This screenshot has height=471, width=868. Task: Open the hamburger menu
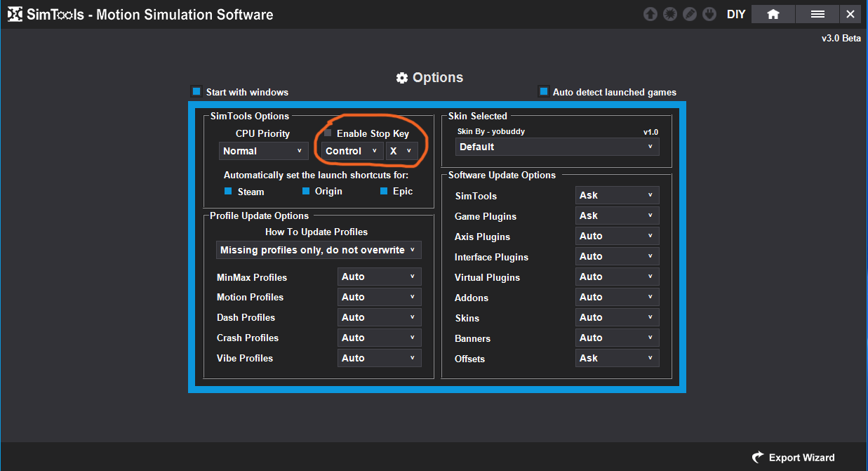tap(817, 14)
